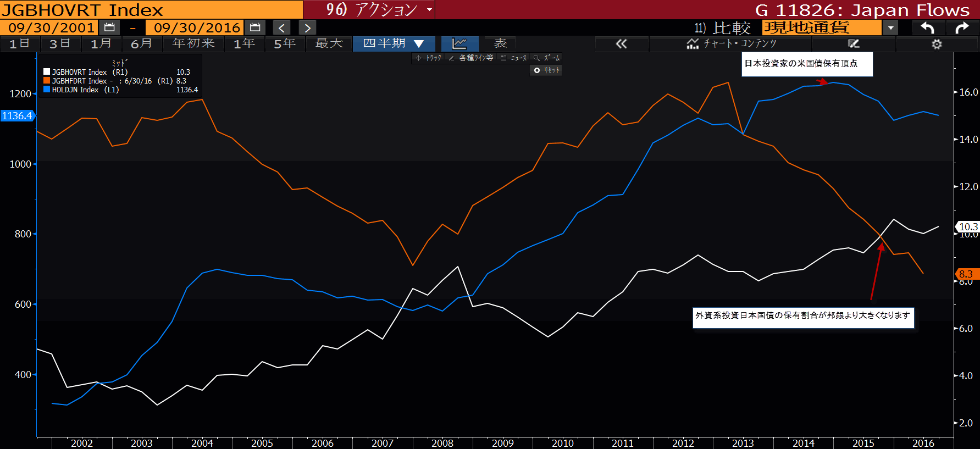The height and width of the screenshot is (449, 980).
Task: Click 外資系投資日本国債 annotation text box
Action: pyautogui.click(x=803, y=317)
